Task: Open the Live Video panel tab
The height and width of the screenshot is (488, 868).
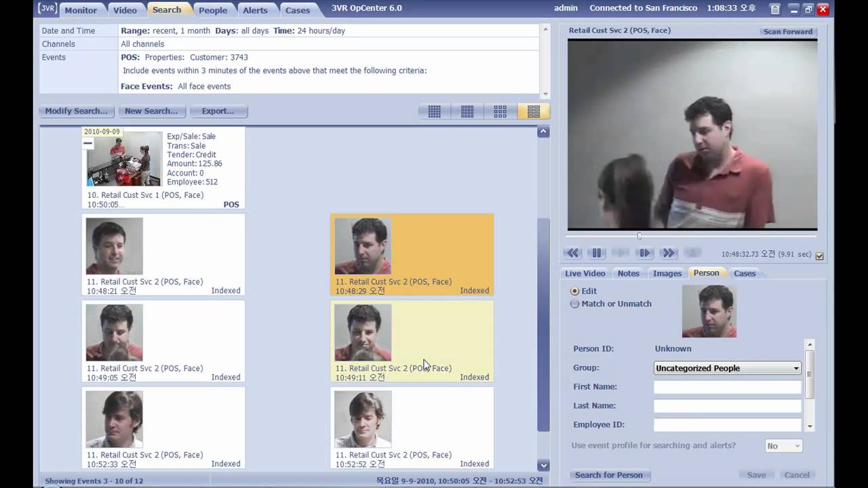Action: point(585,273)
